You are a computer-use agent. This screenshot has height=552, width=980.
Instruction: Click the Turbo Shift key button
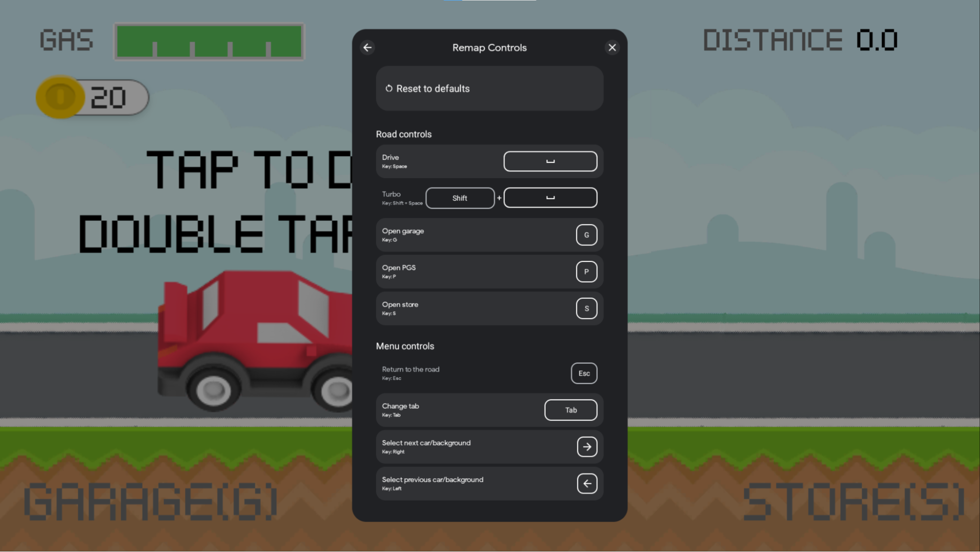[460, 198]
